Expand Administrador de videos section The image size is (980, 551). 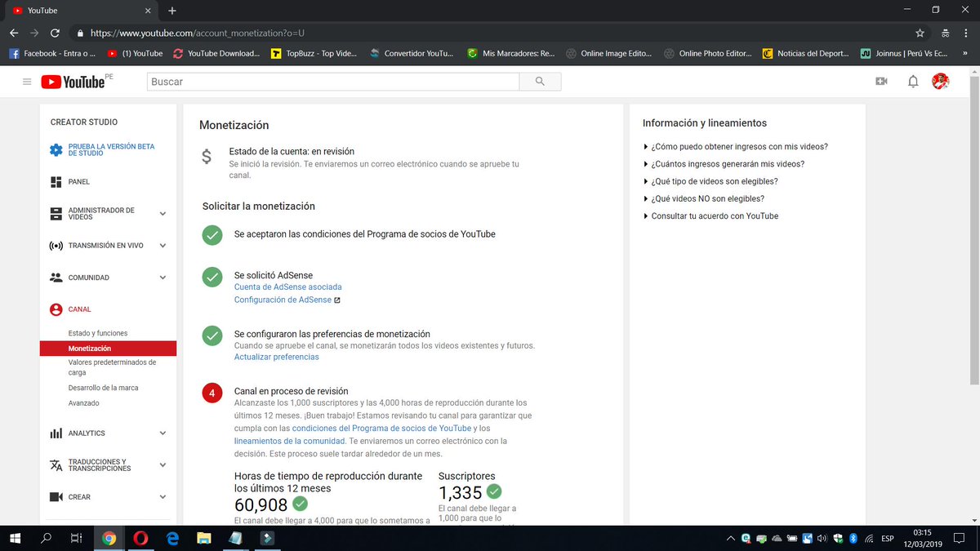click(x=163, y=214)
